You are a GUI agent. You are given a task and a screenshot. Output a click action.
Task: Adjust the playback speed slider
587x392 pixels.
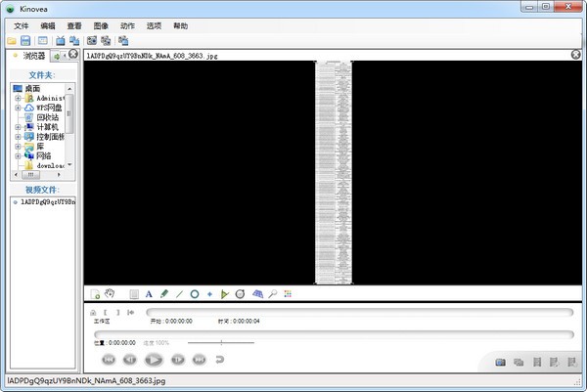pyautogui.click(x=221, y=342)
